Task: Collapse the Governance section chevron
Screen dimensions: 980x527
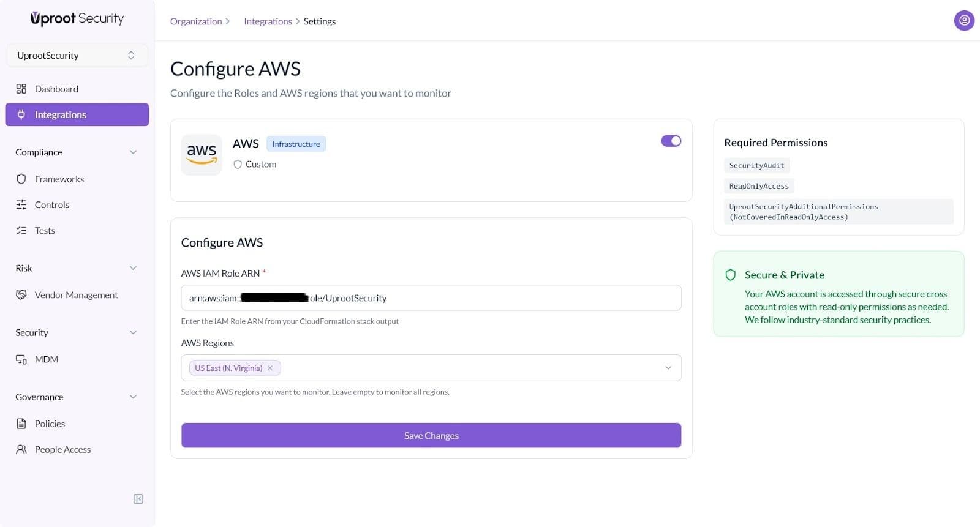Action: (133, 397)
